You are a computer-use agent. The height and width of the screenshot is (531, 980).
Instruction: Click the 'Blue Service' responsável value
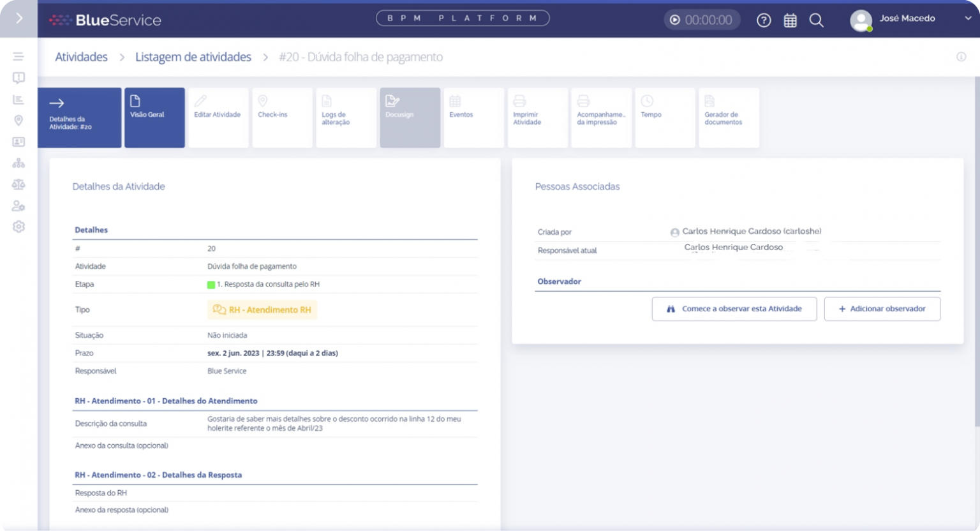(226, 371)
